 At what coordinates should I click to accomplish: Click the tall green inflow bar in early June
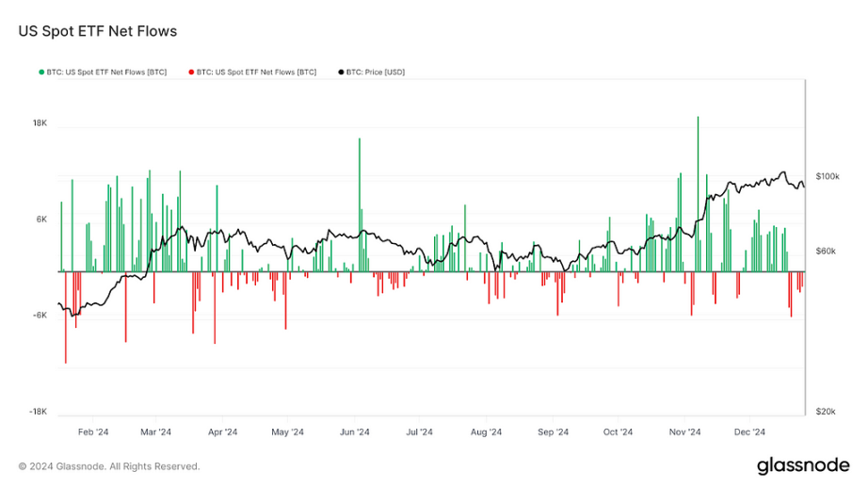(360, 205)
